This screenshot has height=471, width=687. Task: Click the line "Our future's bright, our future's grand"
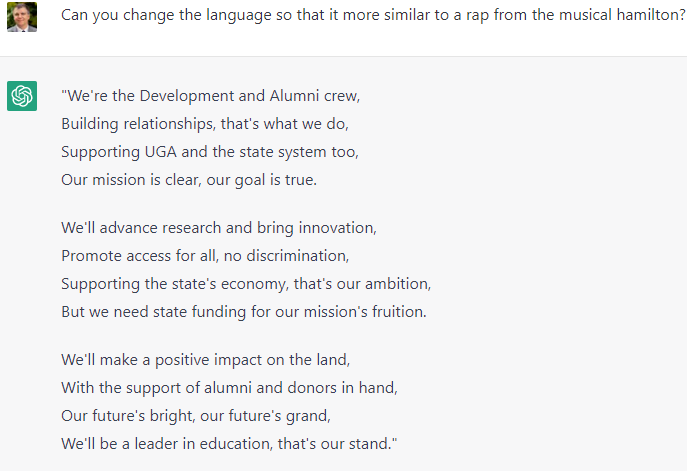pos(196,416)
